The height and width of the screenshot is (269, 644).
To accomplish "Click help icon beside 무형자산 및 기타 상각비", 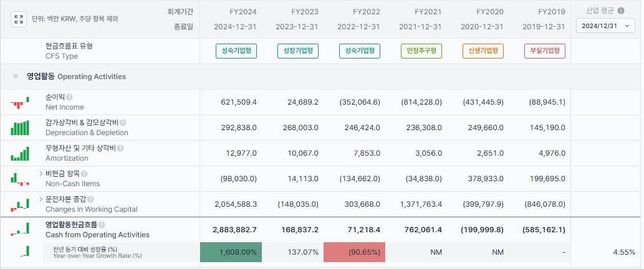I will point(120,148).
